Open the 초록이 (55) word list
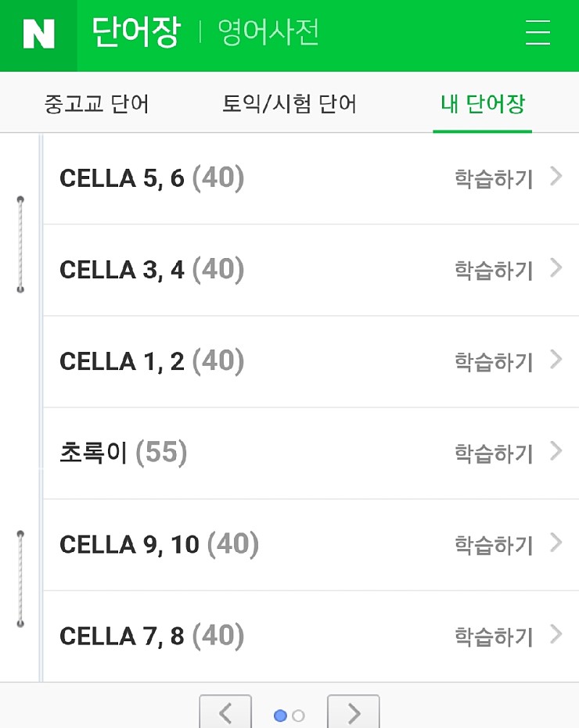Image resolution: width=579 pixels, height=728 pixels. point(311,454)
